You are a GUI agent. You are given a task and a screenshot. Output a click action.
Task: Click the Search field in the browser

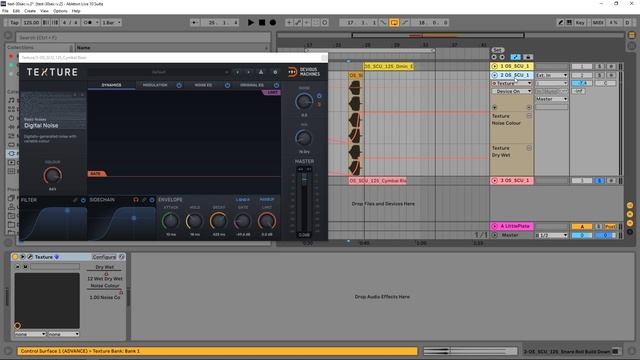(x=143, y=38)
